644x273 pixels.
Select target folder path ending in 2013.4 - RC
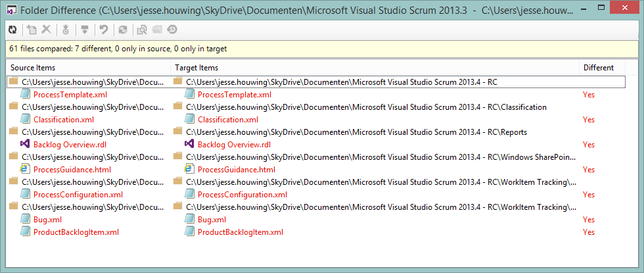(x=342, y=82)
